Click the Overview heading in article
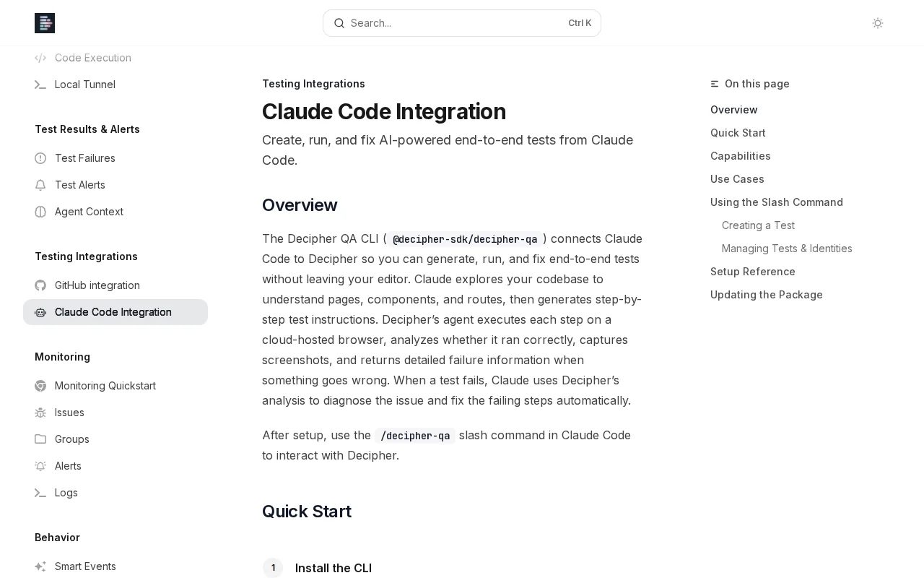Viewport: 924px width, 578px height. 300,205
